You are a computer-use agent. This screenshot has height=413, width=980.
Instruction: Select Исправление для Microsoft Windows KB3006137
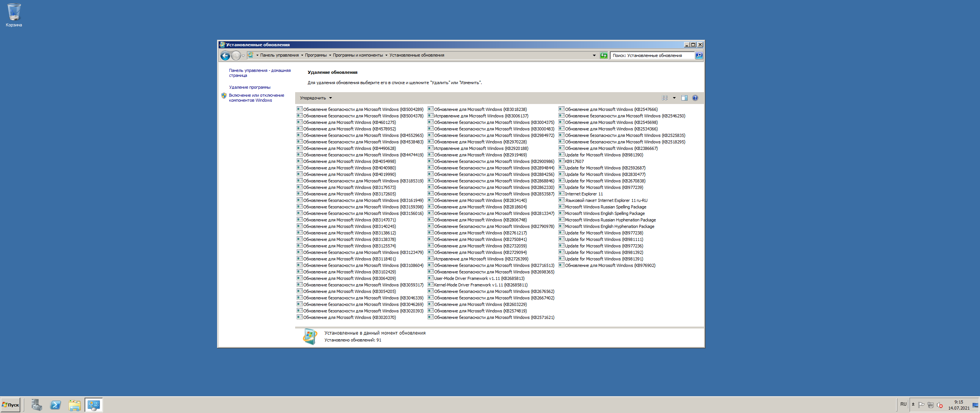pyautogui.click(x=478, y=116)
